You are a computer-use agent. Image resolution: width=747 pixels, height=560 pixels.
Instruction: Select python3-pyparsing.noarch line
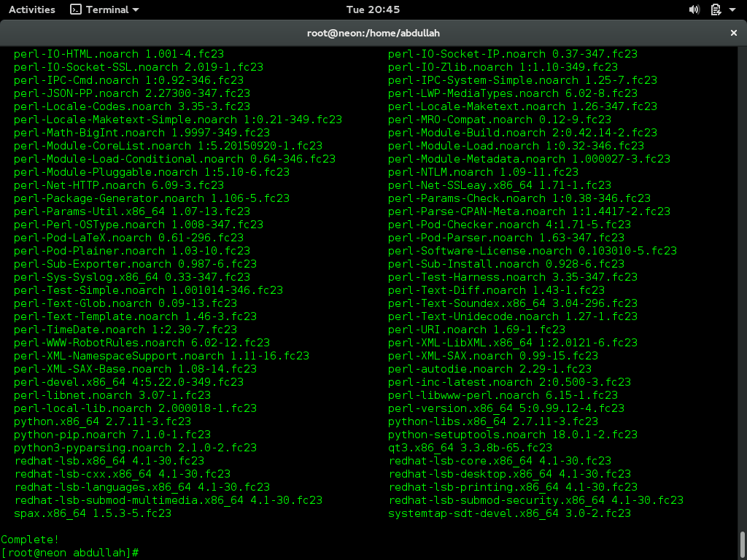coord(135,448)
